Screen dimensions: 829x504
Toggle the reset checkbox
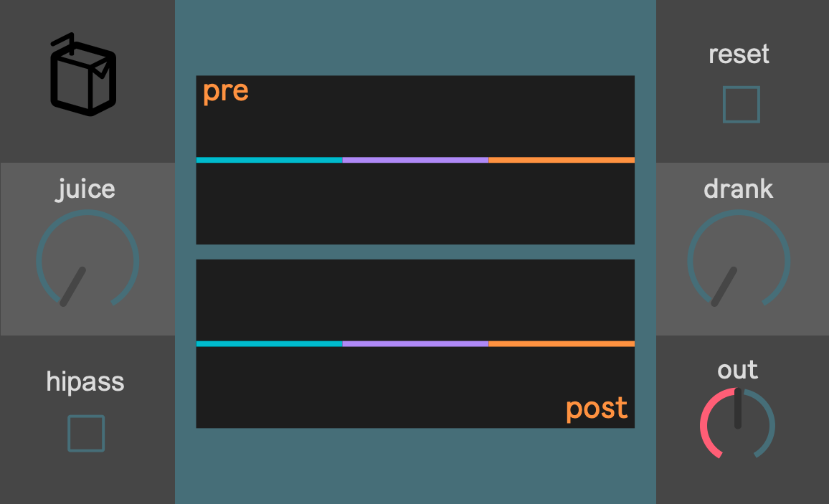(x=741, y=105)
